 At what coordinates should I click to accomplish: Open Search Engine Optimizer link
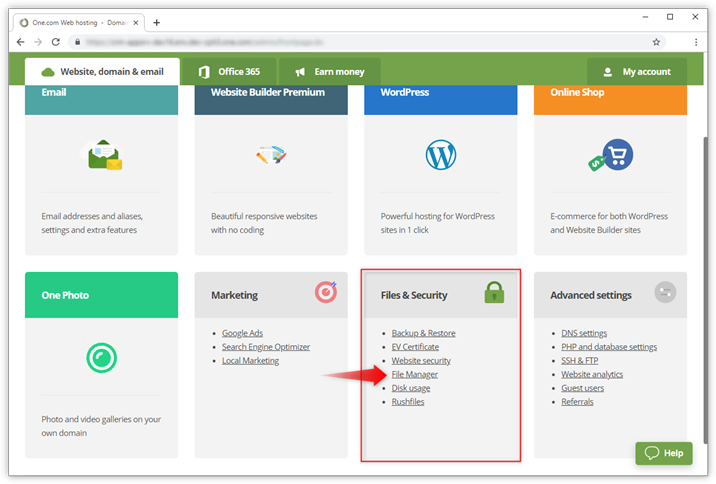(266, 347)
